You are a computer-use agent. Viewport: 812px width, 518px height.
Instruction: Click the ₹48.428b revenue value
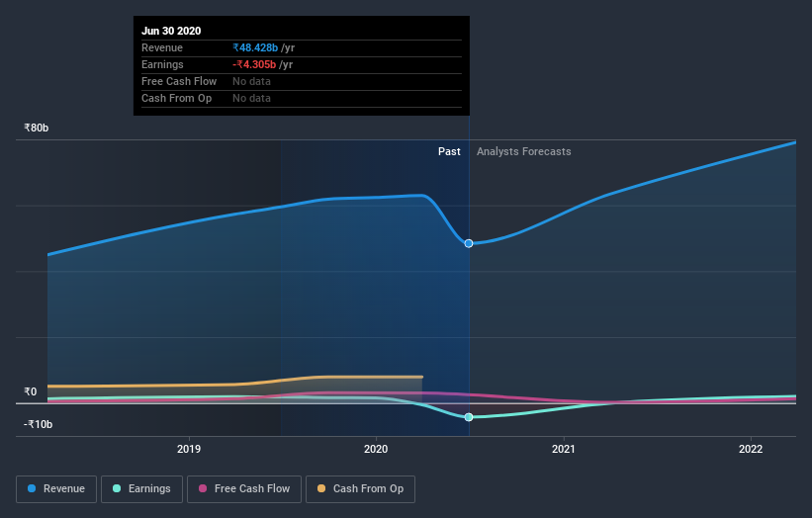[x=255, y=47]
